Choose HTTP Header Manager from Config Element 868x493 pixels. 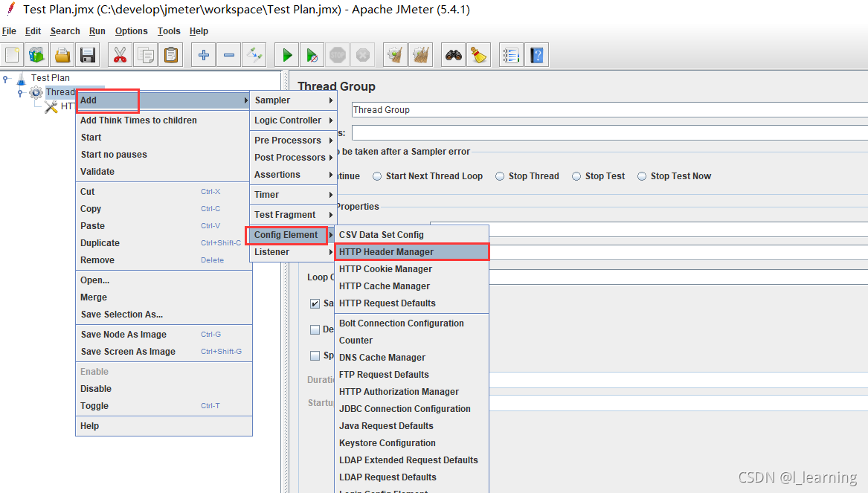coord(412,252)
